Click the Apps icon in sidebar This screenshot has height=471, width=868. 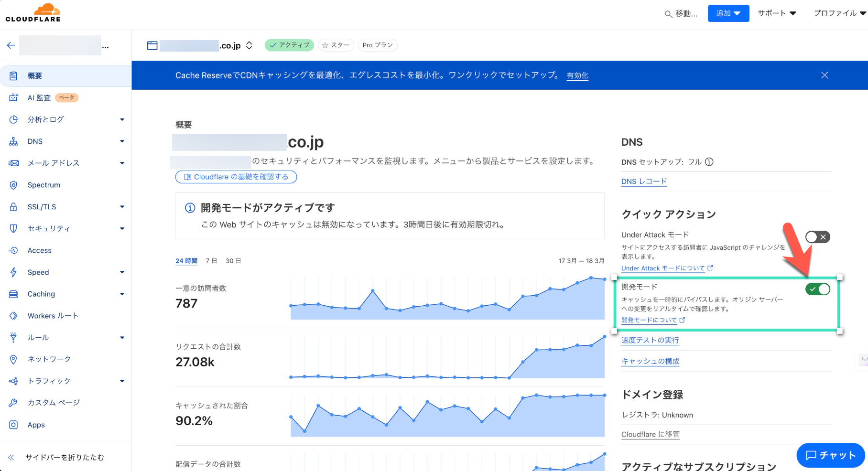(13, 425)
